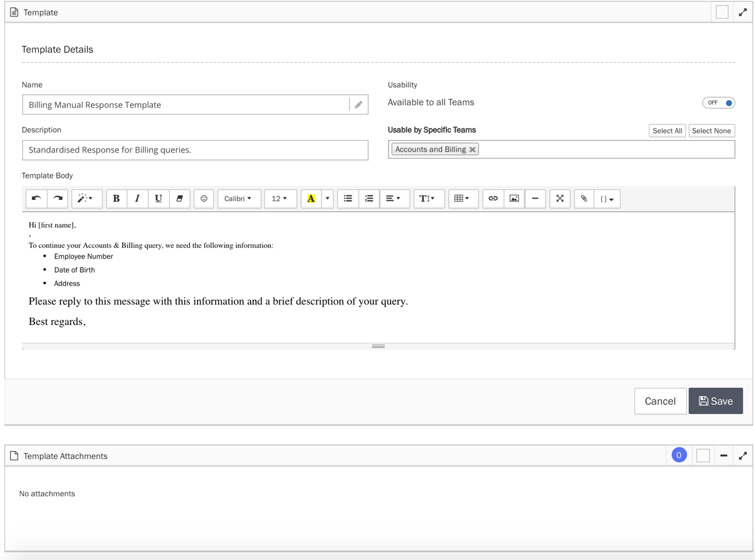Apply italic formatting
755x560 pixels.
click(137, 199)
